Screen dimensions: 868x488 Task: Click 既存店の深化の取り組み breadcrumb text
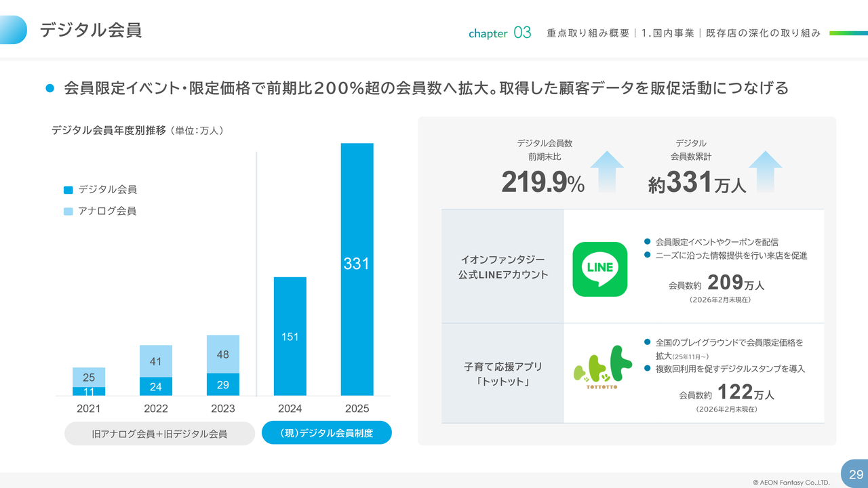(x=763, y=33)
